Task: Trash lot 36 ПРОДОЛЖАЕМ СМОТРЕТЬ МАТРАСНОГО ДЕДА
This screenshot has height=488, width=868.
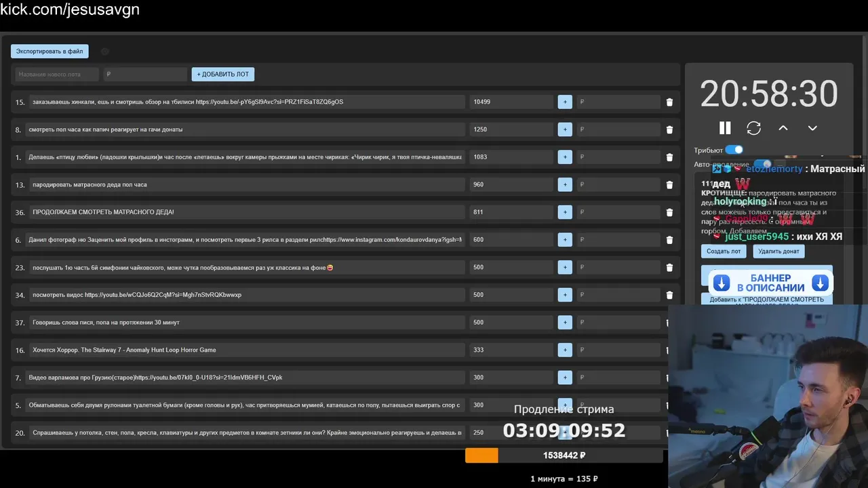Action: point(669,212)
